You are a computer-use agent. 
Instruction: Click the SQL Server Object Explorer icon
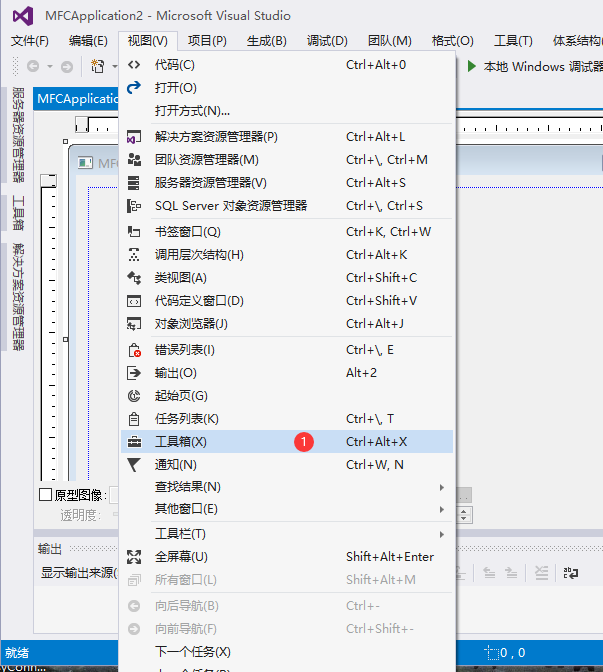tap(134, 206)
